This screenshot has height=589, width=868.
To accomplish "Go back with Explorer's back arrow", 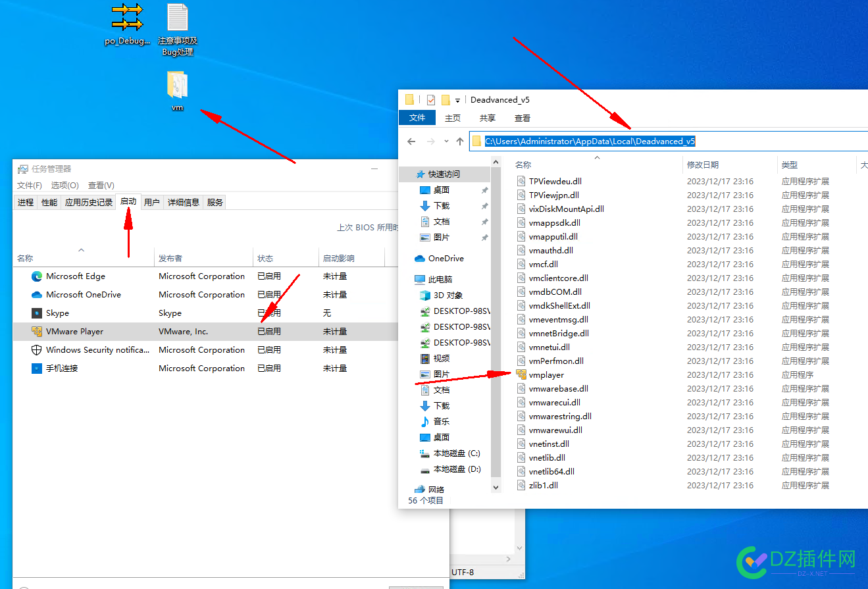I will click(411, 141).
